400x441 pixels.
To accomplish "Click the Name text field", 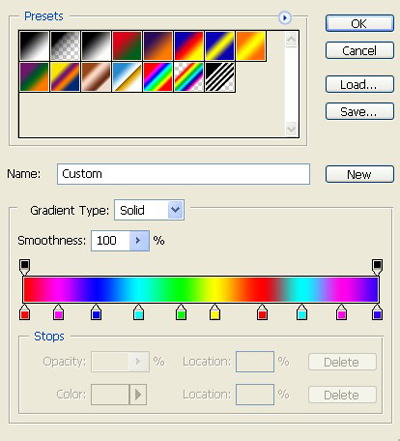I will coord(183,174).
